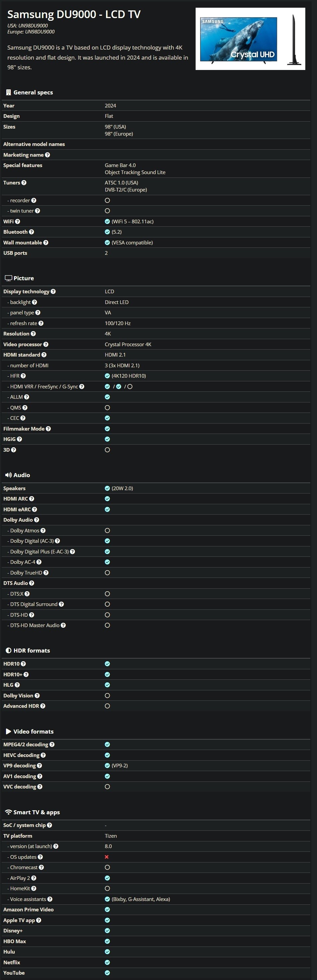Click the question mark beside Apple TV app
The height and width of the screenshot is (980, 317).
tap(39, 920)
